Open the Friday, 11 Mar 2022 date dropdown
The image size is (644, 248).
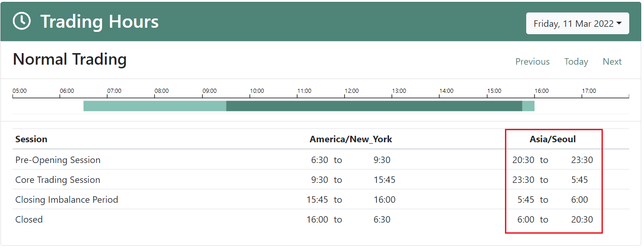pyautogui.click(x=577, y=24)
